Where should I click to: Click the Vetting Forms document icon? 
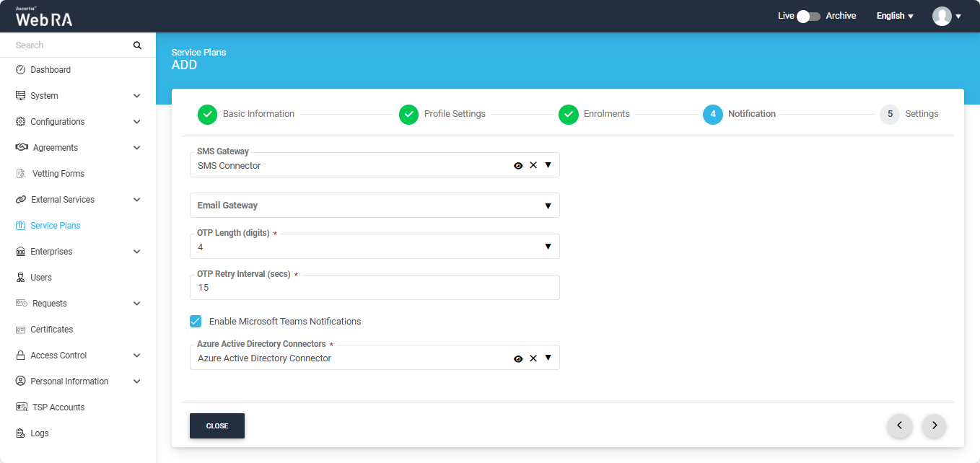(21, 174)
